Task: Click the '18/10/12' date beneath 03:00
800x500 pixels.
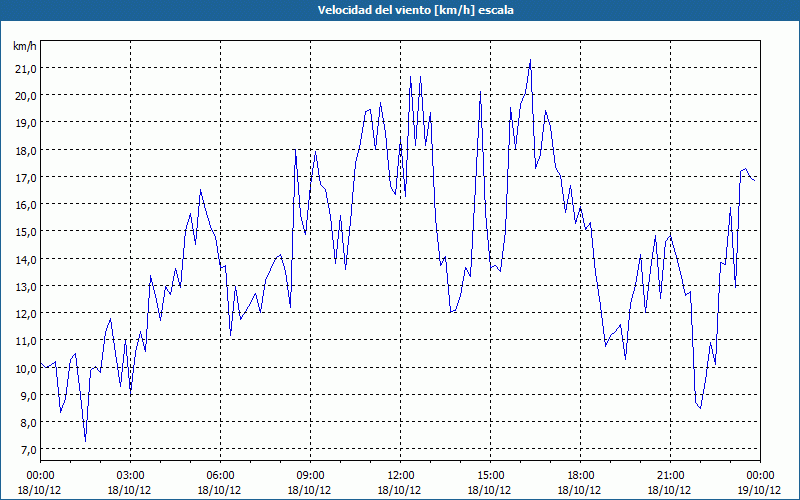Action: pyautogui.click(x=130, y=490)
